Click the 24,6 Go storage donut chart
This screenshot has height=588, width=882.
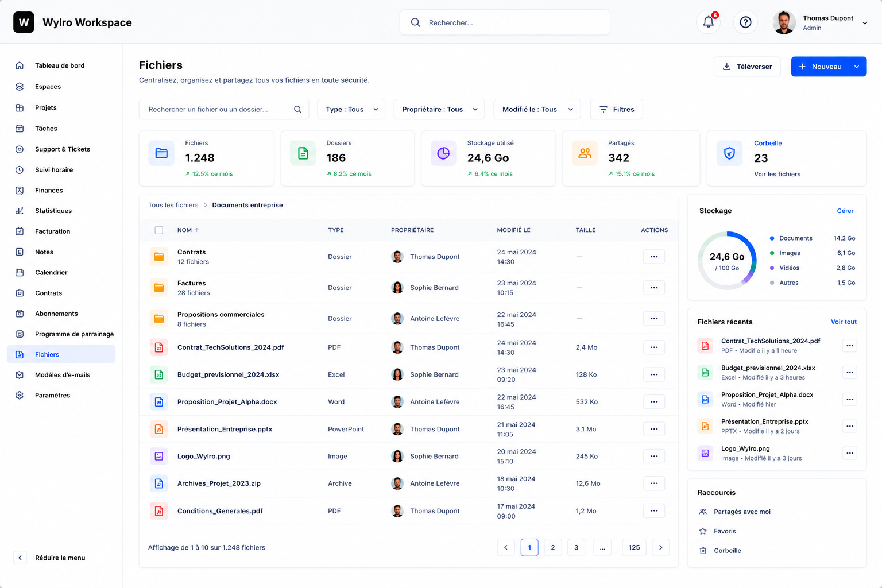(727, 260)
